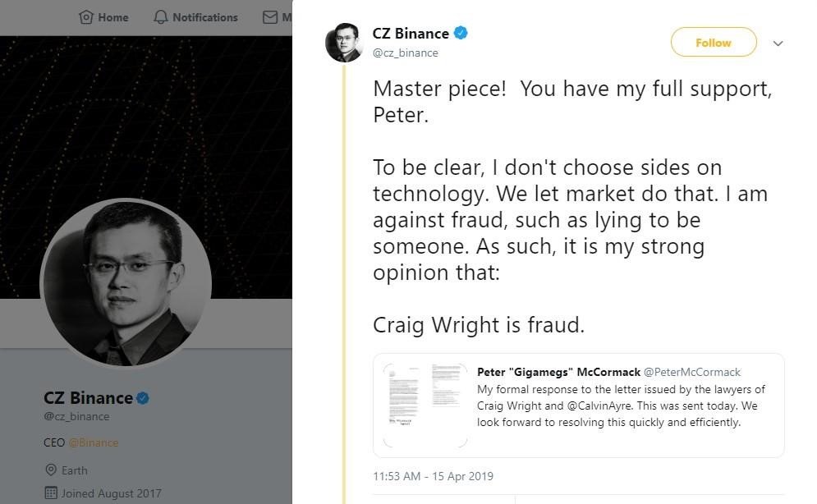Open the @Binance link in the profile bio

tap(93, 442)
